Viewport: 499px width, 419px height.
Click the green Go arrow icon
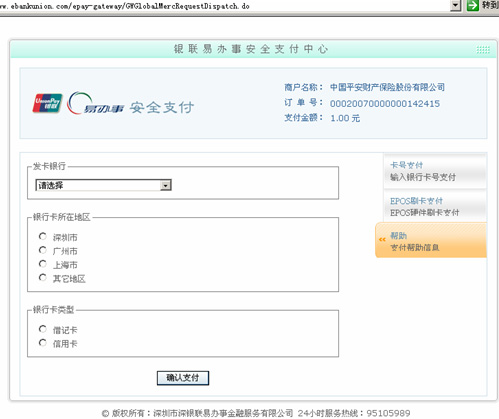tap(472, 6)
